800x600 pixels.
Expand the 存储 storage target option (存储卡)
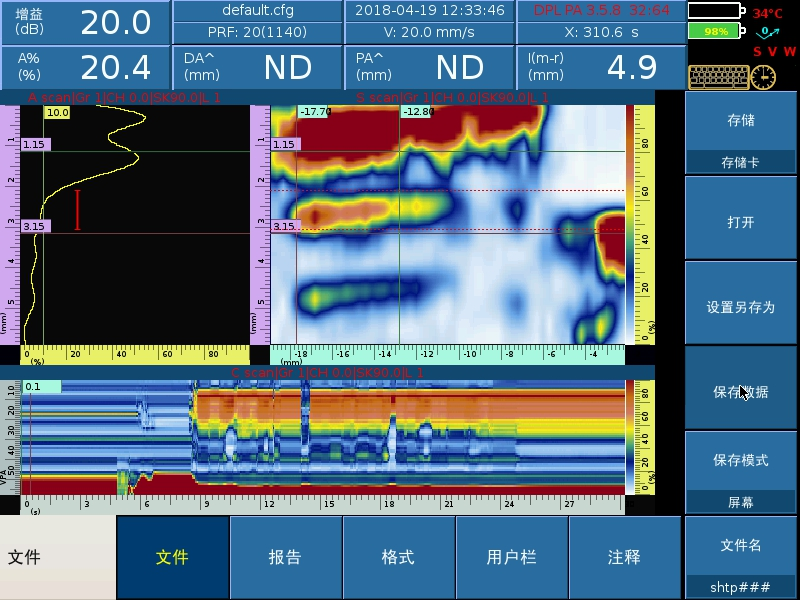click(x=741, y=162)
